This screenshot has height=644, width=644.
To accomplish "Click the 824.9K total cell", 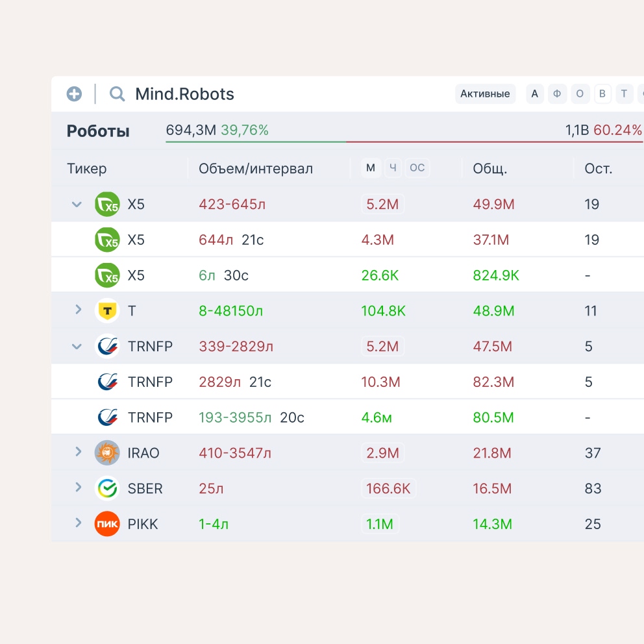I will (x=496, y=275).
